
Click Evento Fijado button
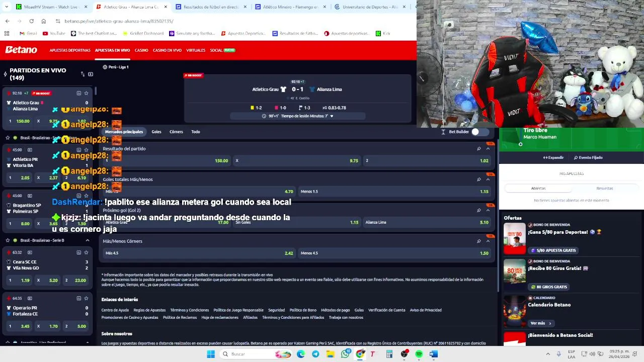tap(588, 157)
